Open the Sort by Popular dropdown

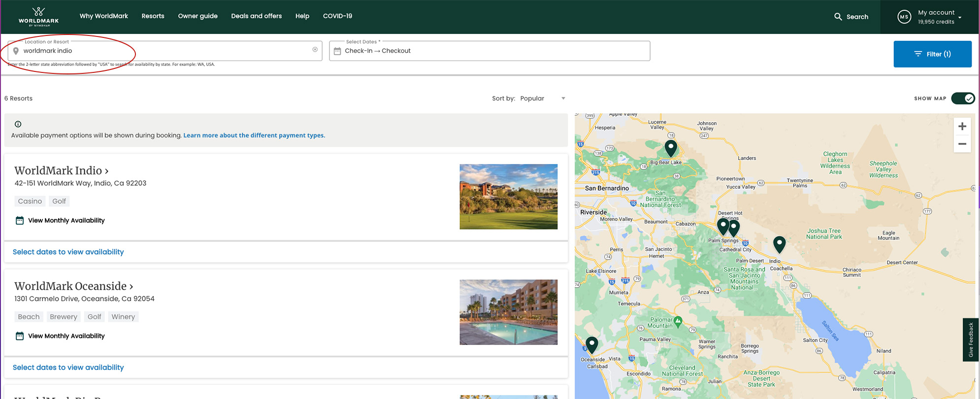tap(542, 99)
